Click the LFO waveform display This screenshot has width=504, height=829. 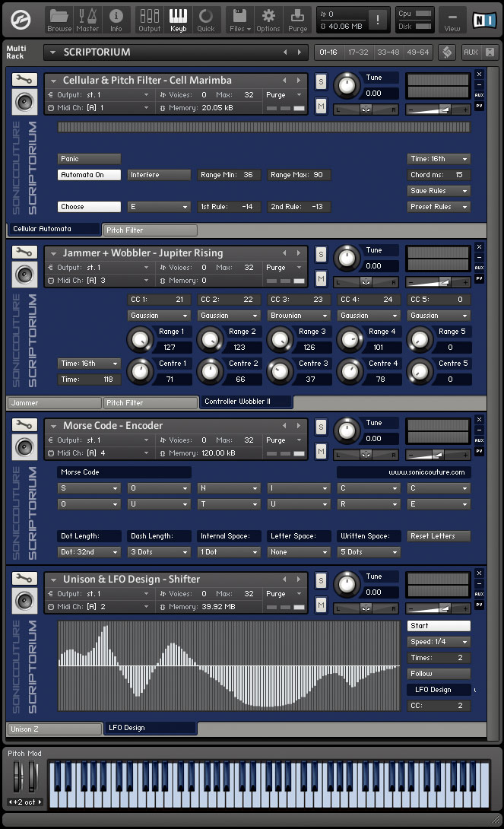229,666
